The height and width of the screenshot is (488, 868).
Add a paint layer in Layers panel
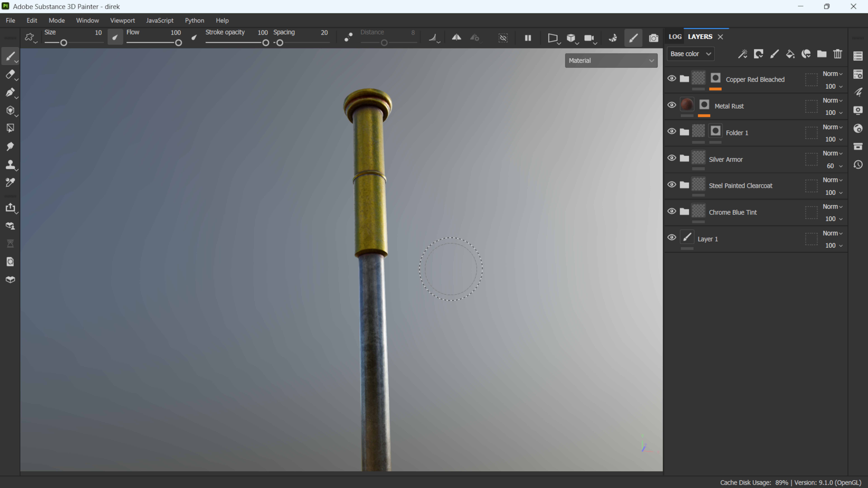pos(774,54)
